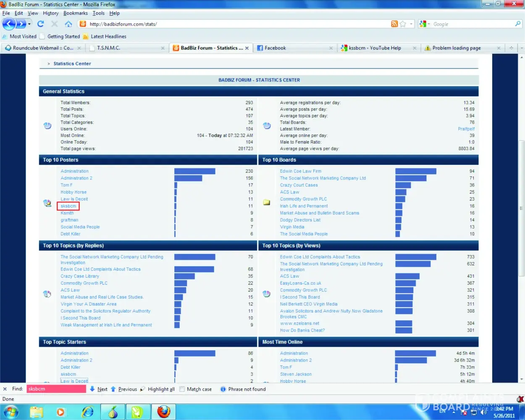Viewport: 525px width, 420px height.
Task: Click the RSS feed icon in address bar
Action: pyautogui.click(x=394, y=24)
